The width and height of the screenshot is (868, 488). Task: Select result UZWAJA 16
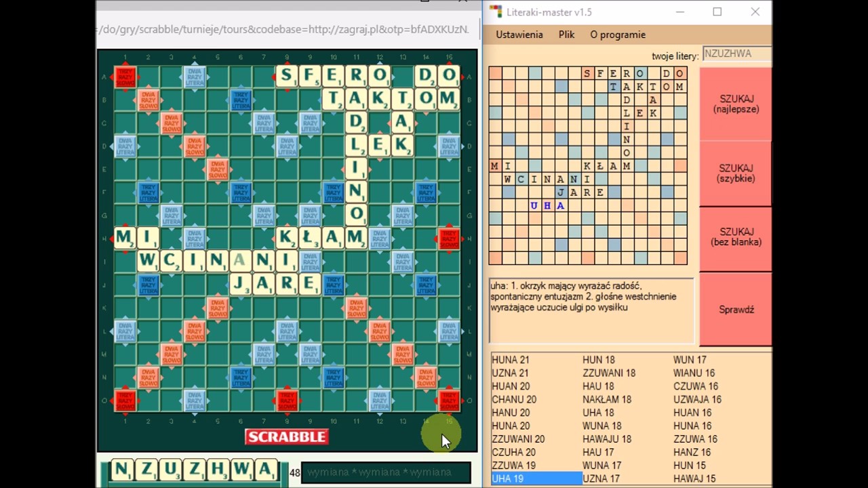point(697,399)
